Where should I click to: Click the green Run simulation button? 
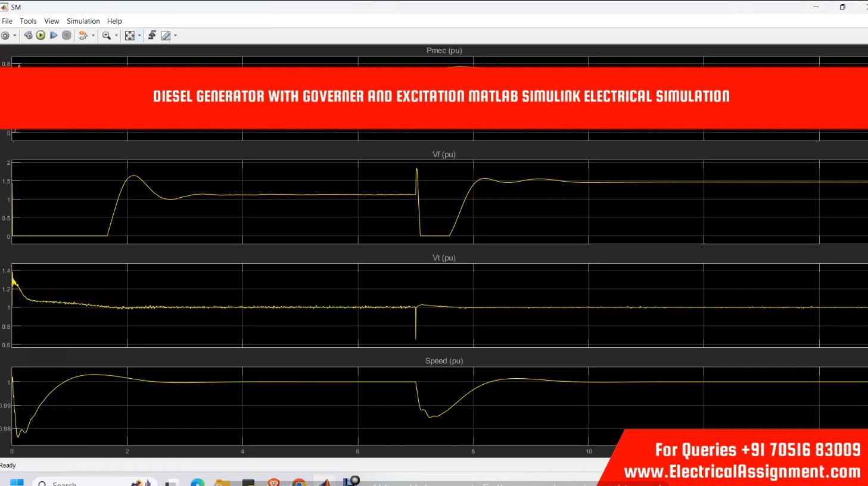pyautogui.click(x=41, y=36)
